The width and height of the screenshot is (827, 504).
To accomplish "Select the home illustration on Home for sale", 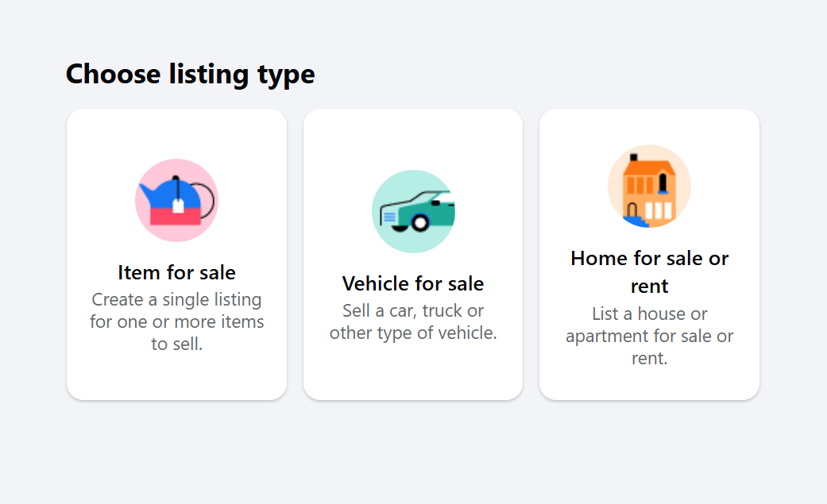I will pyautogui.click(x=649, y=185).
